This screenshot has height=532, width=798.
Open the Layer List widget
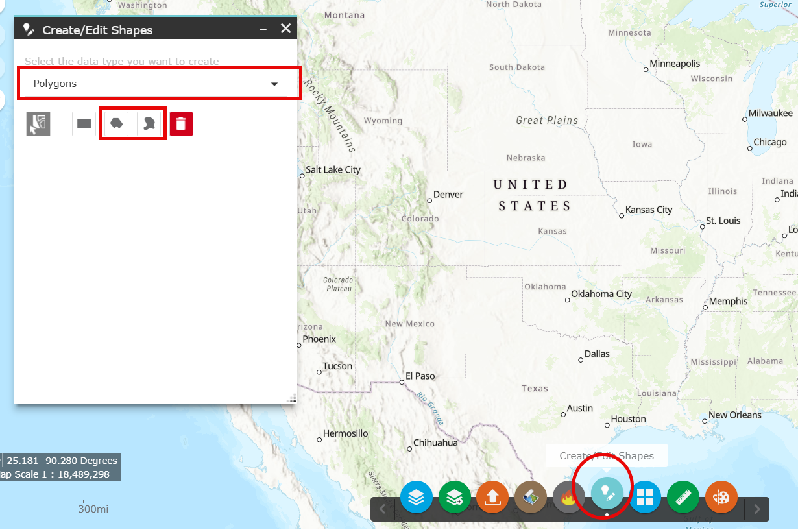[417, 498]
